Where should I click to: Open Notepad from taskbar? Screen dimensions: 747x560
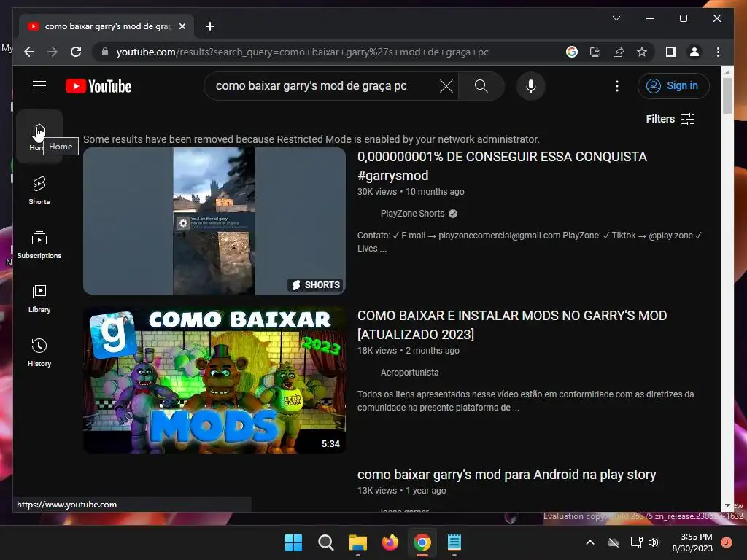point(454,542)
